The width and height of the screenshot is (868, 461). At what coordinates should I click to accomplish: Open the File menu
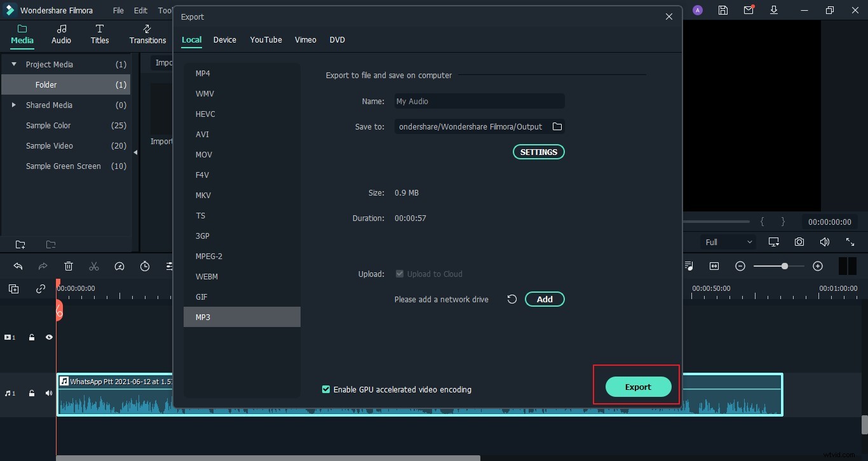click(x=118, y=10)
